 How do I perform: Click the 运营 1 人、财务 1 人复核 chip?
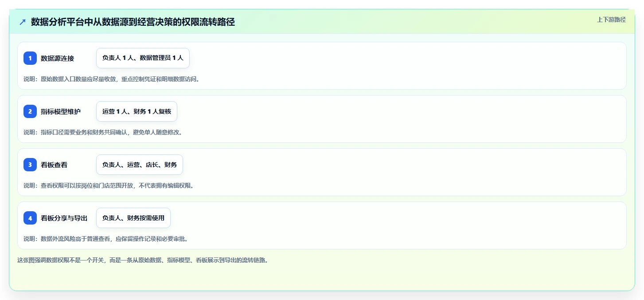[137, 111]
